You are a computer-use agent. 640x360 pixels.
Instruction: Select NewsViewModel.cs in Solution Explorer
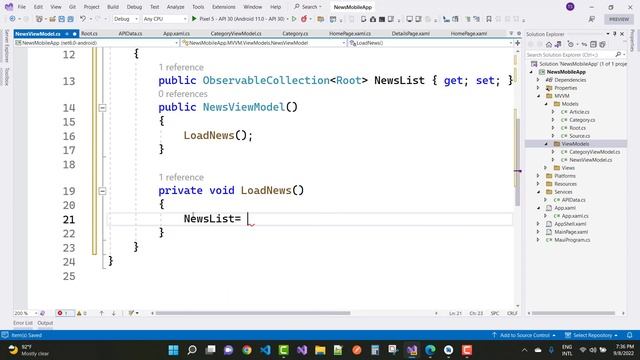[x=591, y=160]
